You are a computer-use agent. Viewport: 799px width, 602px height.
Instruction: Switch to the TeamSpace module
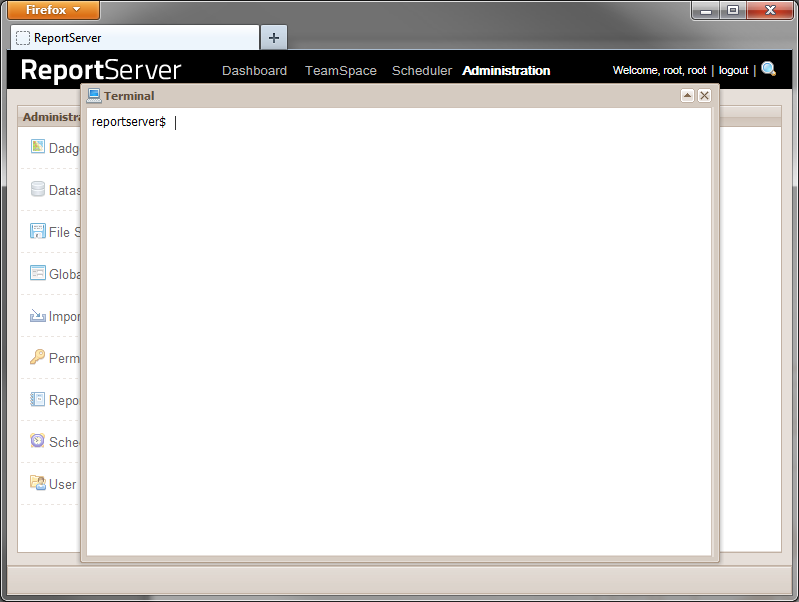341,71
